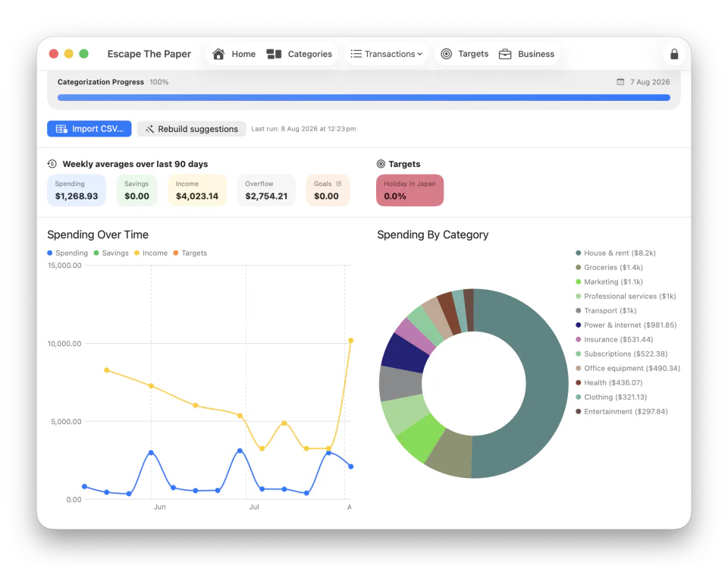Open the Holiday in Japan target card
The height and width of the screenshot is (566, 728).
(410, 190)
